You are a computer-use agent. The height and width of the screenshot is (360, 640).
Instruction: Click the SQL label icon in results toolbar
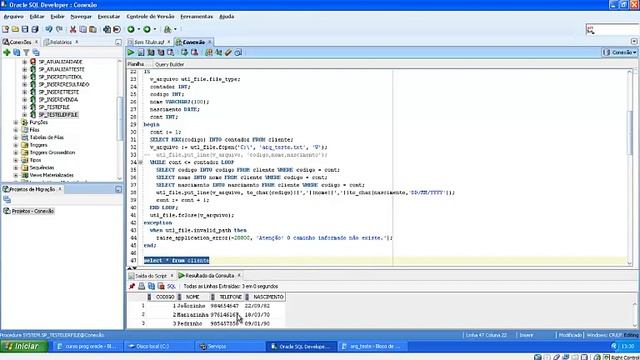[171, 287]
